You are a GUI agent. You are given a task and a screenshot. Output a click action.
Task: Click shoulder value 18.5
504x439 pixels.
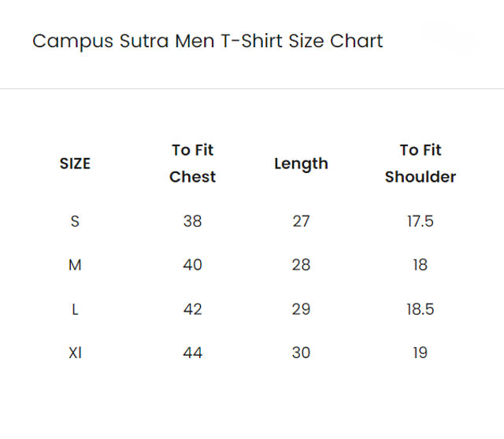pos(421,309)
